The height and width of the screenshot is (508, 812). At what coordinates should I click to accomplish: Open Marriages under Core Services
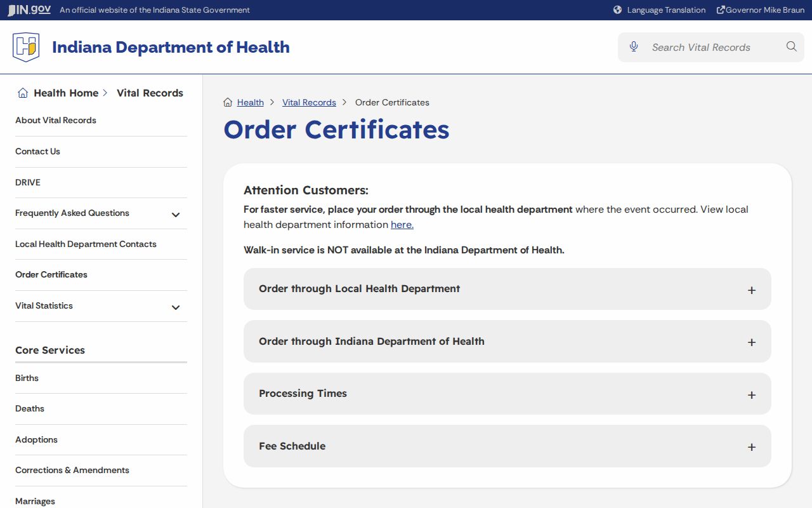click(35, 501)
